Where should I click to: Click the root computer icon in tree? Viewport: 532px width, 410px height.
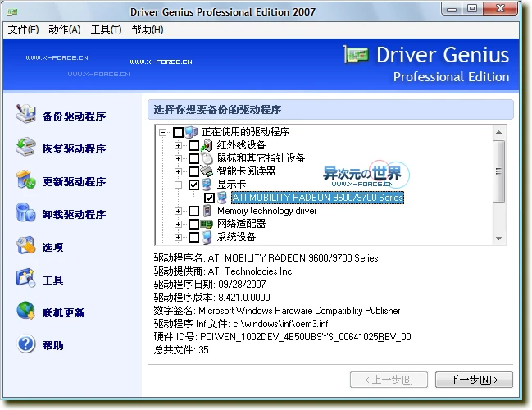[191, 132]
